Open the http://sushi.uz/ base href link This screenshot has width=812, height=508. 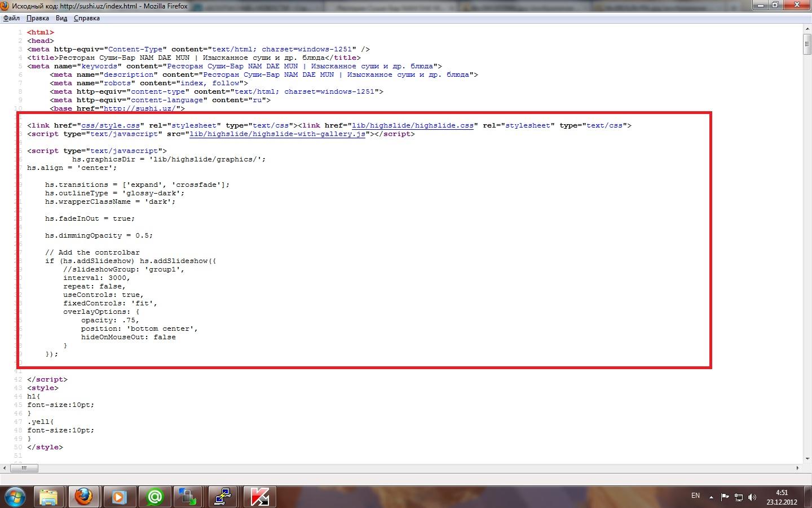[x=140, y=108]
